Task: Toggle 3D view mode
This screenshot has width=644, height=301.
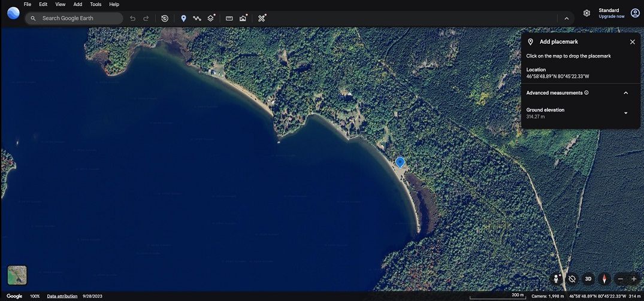Action: pos(588,279)
